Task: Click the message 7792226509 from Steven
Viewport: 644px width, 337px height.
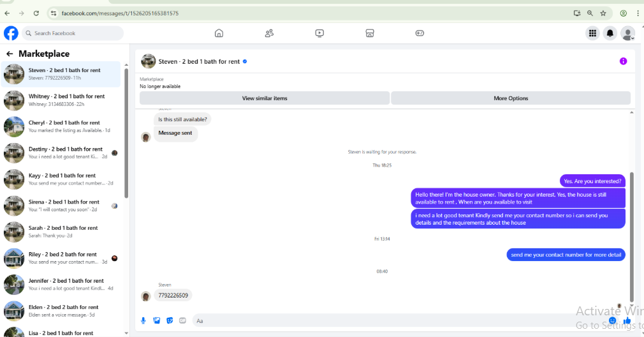Action: click(173, 295)
